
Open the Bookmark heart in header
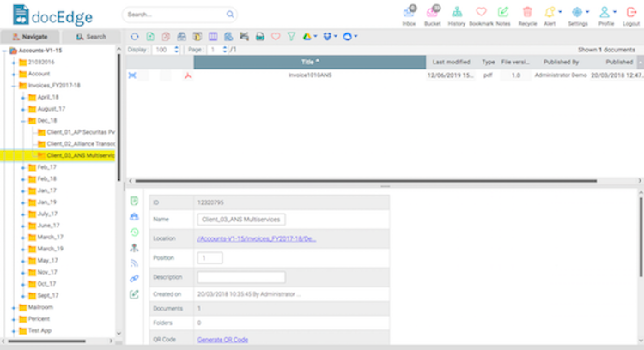click(x=481, y=12)
